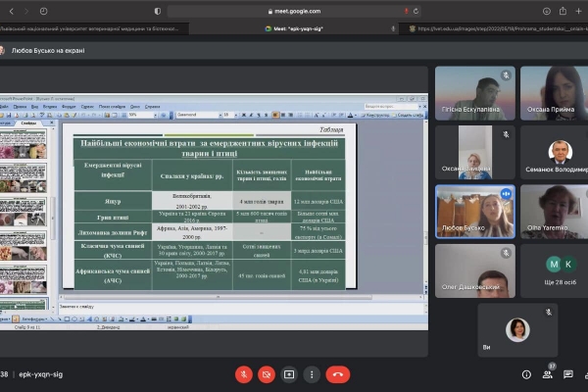The image size is (588, 392).
Task: Open the Формат menu in PowerPoint
Action: 69,107
